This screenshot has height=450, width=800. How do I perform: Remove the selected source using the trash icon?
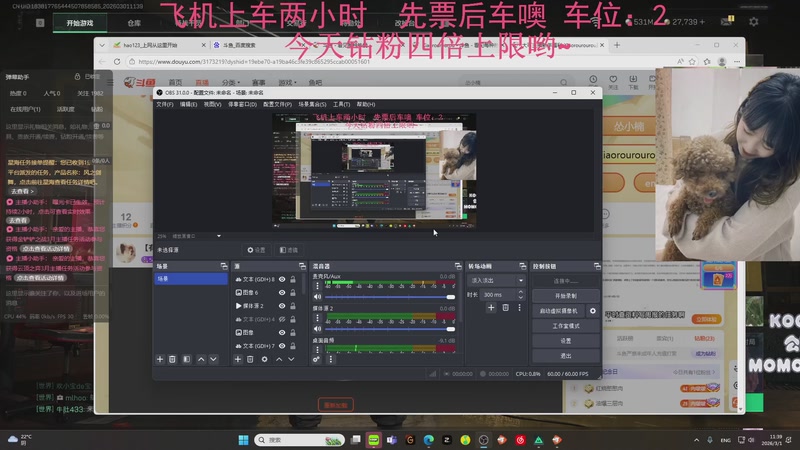click(x=250, y=359)
